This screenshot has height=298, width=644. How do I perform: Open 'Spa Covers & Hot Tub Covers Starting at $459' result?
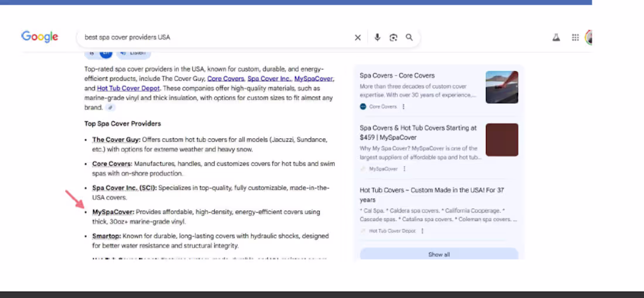click(418, 132)
